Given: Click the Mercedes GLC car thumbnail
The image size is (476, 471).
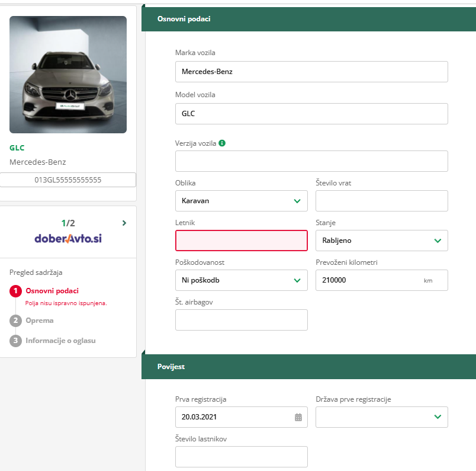Looking at the screenshot, I should click(x=68, y=75).
